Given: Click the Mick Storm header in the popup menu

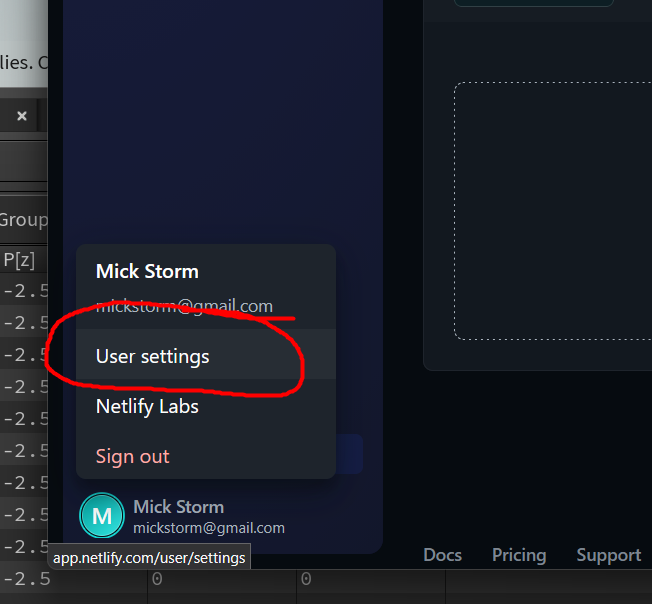Looking at the screenshot, I should point(147,271).
